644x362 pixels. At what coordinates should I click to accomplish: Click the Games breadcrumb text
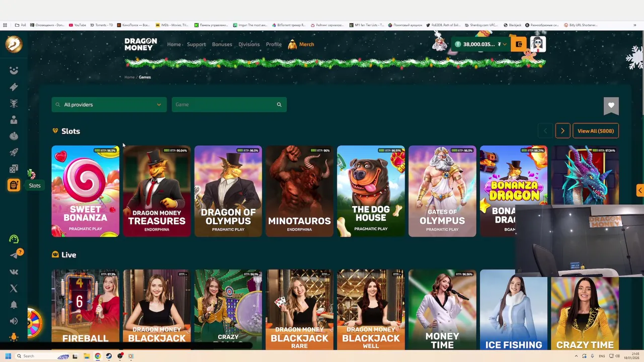[145, 77]
